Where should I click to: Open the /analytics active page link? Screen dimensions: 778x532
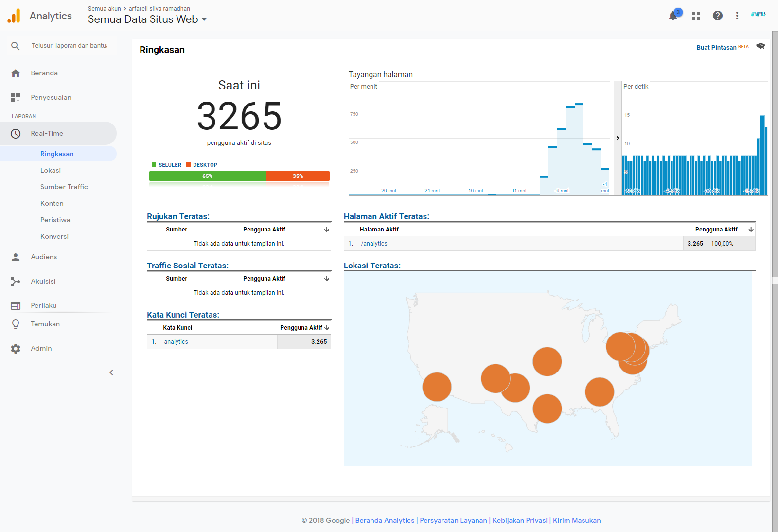coord(374,244)
